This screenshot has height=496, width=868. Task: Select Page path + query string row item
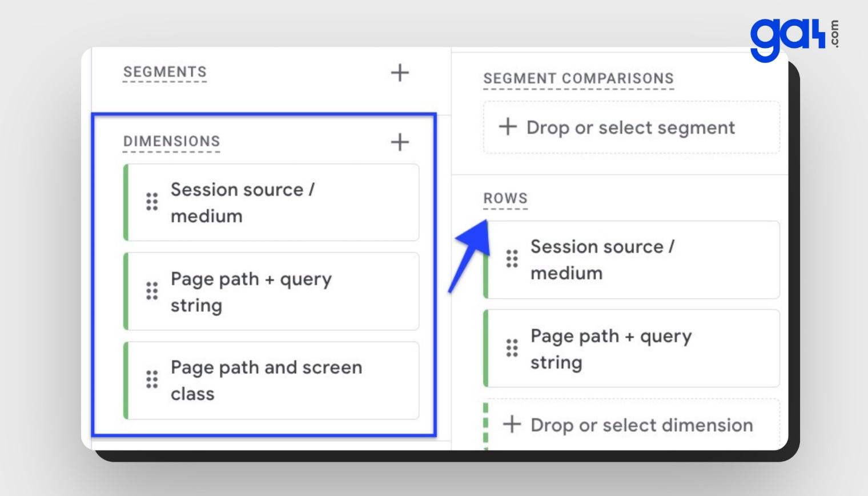tap(632, 349)
